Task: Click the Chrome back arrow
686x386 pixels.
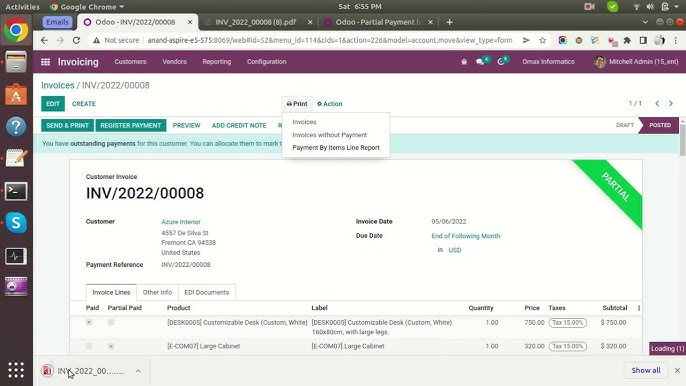Action: point(44,40)
